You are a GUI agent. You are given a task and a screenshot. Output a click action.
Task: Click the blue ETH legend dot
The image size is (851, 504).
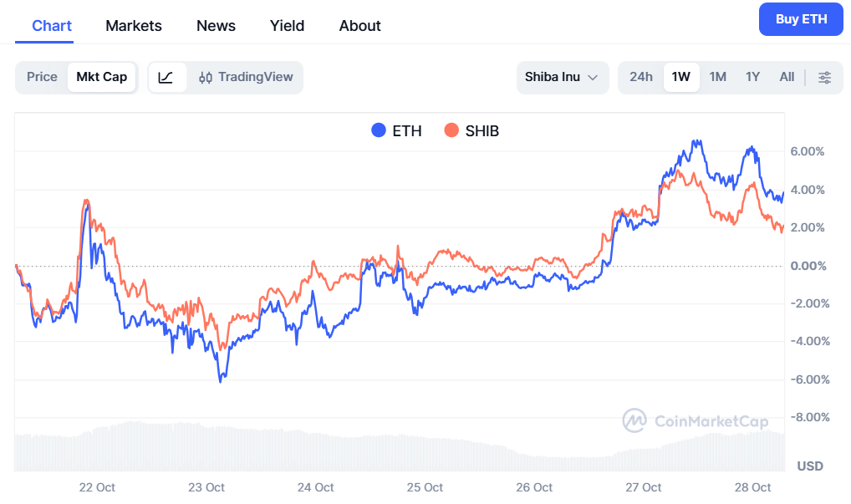[x=378, y=130]
